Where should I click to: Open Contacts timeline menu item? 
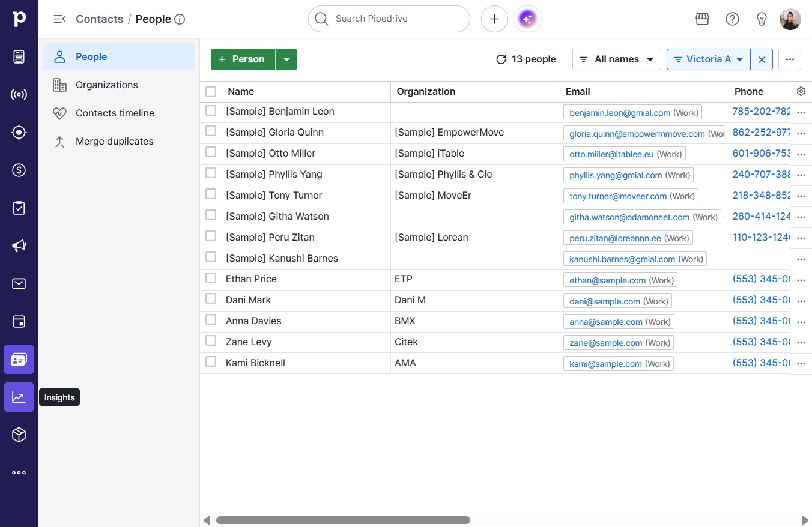(119, 113)
